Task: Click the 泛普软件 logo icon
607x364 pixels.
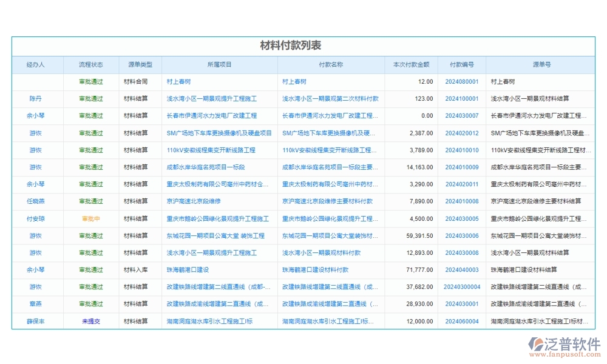Action: [538, 345]
